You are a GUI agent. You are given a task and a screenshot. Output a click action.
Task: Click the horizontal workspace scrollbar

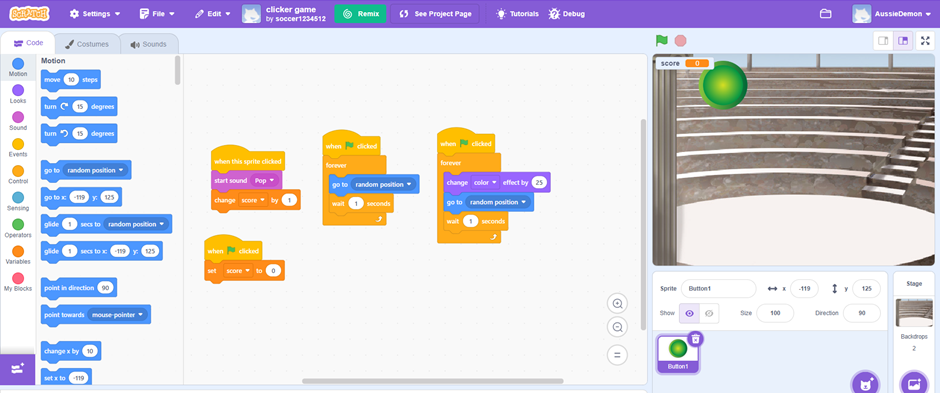tap(433, 381)
